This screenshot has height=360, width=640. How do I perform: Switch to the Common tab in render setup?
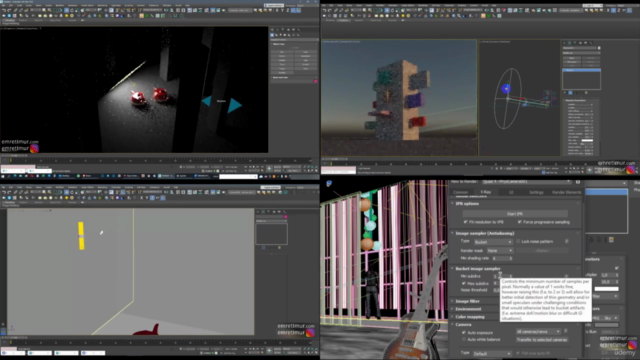pyautogui.click(x=460, y=192)
